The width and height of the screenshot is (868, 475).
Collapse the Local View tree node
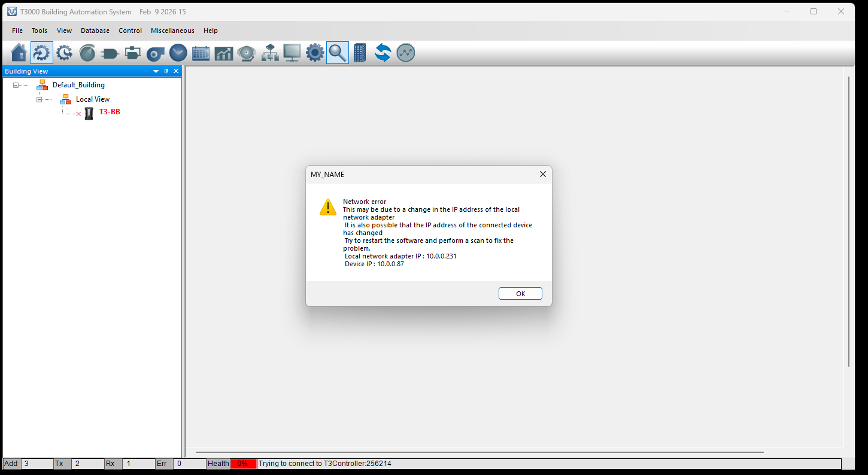click(40, 99)
